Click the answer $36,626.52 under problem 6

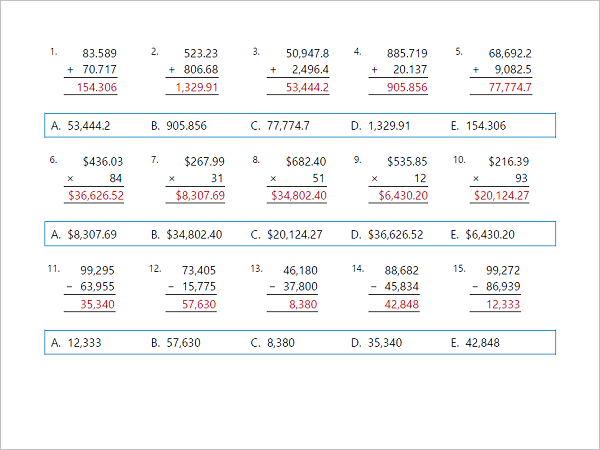point(95,196)
